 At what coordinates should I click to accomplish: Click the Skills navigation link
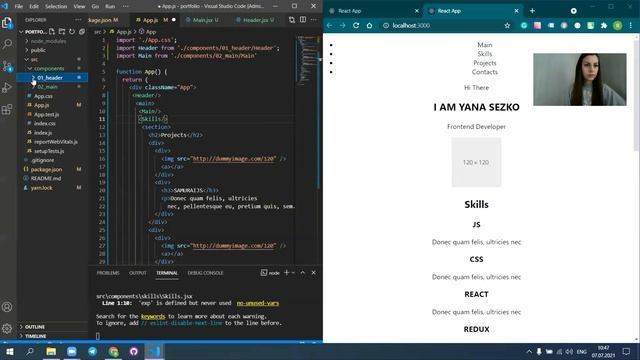484,54
